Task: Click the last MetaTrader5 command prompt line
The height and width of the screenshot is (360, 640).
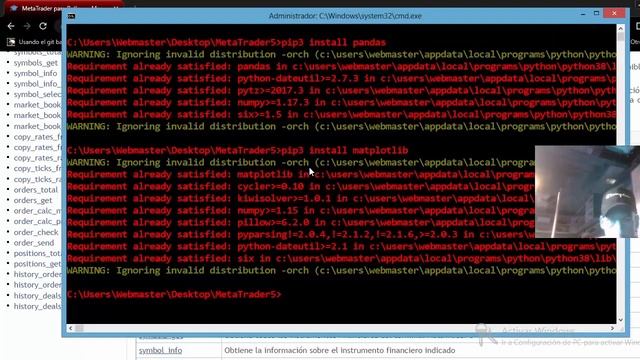Action: point(174,294)
